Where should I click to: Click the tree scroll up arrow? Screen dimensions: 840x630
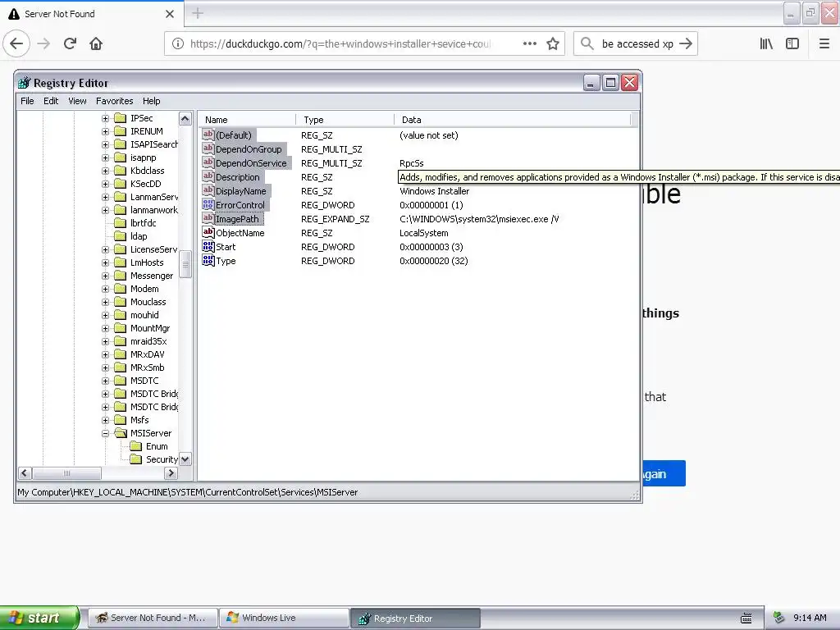click(185, 118)
